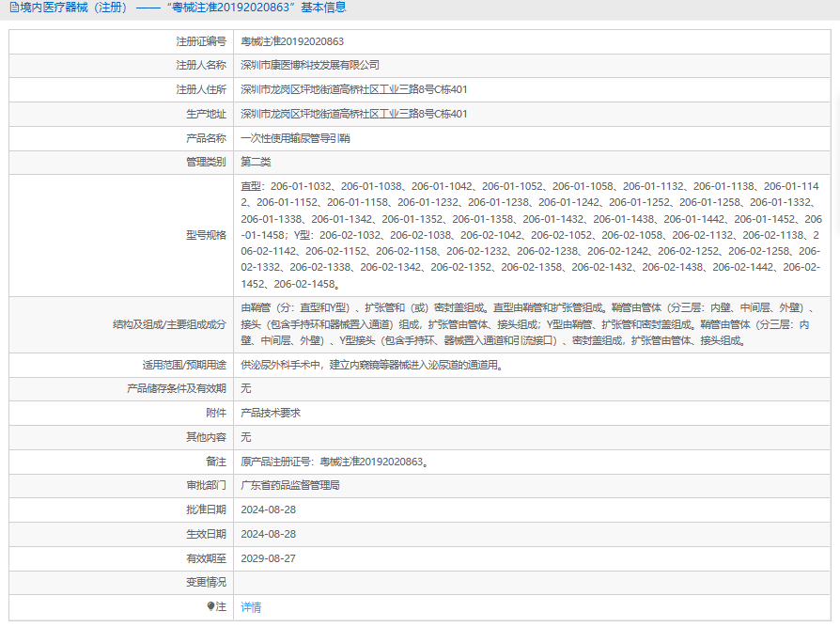Click the remark 原产品注册证号：粤械注准20192020863
Viewport: 840px width, 627px height.
pyautogui.click(x=334, y=462)
